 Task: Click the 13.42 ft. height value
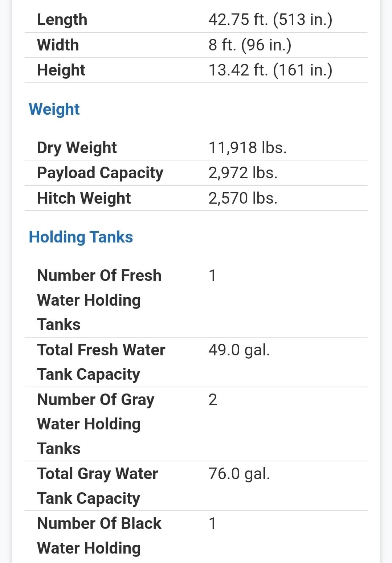click(x=270, y=70)
